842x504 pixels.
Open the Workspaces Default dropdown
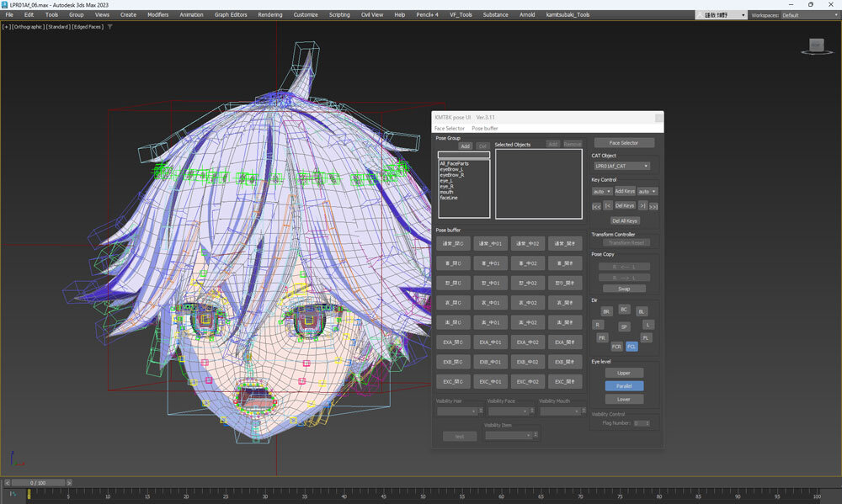coord(809,15)
